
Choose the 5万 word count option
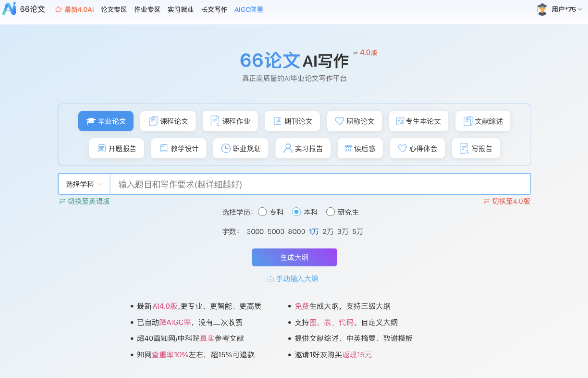point(358,231)
